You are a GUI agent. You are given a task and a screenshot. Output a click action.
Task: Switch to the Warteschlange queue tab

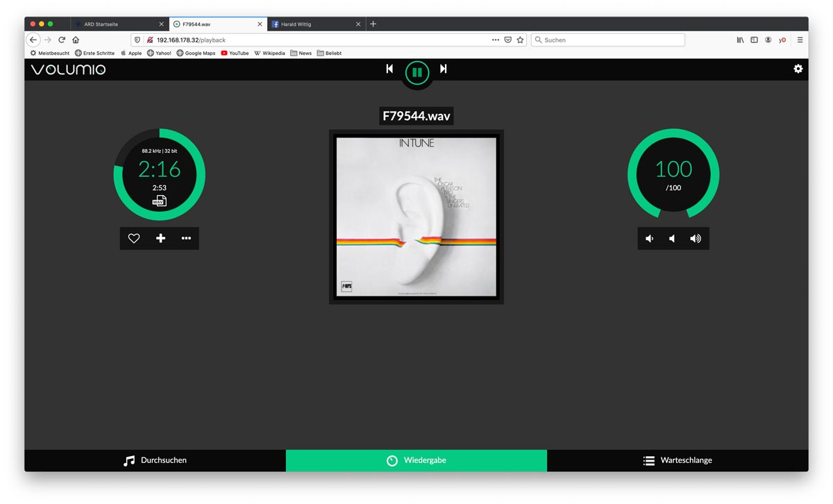677,460
